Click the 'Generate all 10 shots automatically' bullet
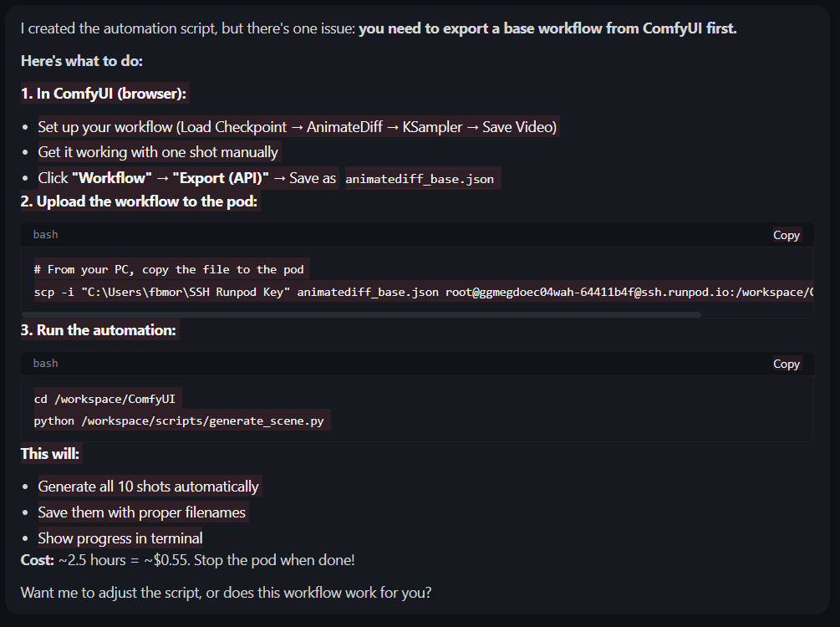This screenshot has height=627, width=840. [x=148, y=487]
